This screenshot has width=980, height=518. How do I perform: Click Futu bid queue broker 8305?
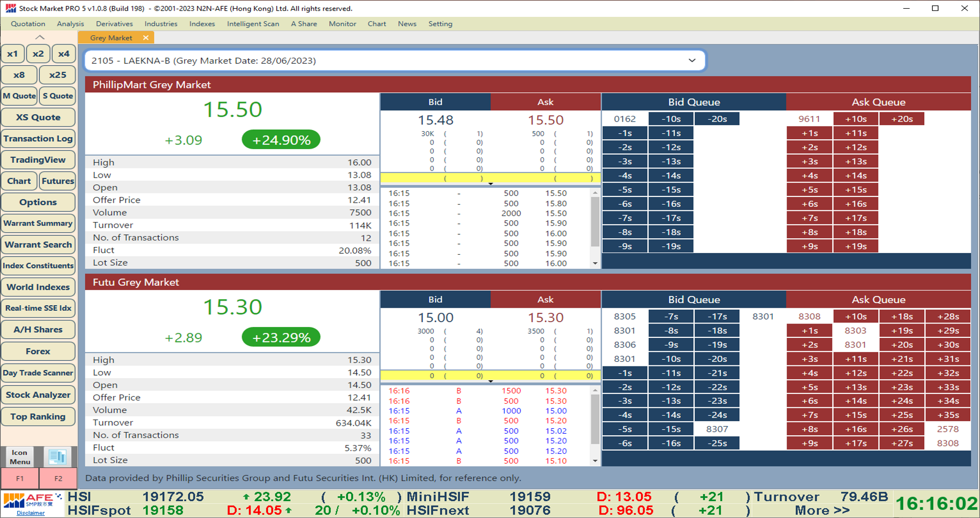click(625, 316)
